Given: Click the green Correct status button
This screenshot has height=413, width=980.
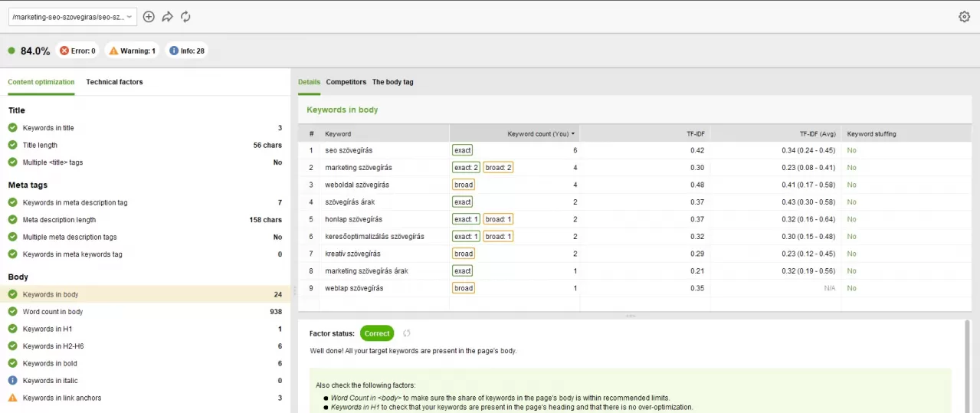Looking at the screenshot, I should click(377, 333).
